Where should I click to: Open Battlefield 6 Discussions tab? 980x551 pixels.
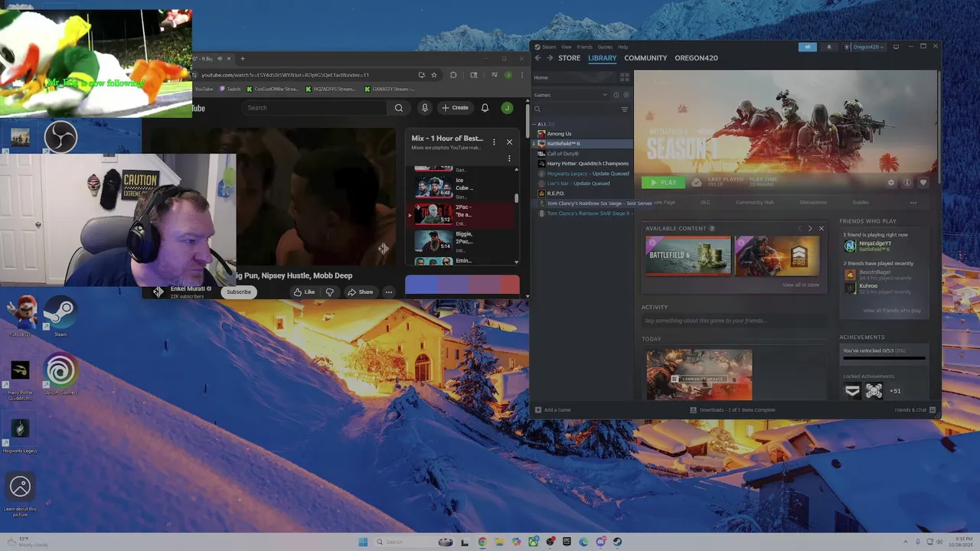(813, 202)
